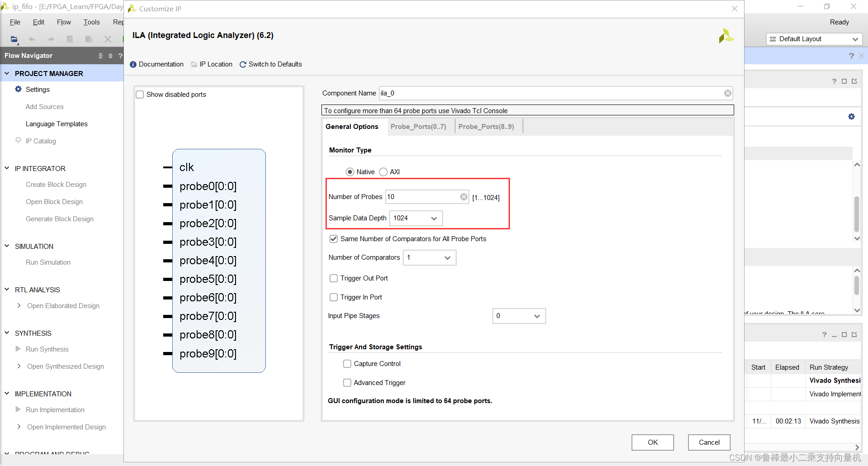The width and height of the screenshot is (868, 466).
Task: Click the Switch to Defaults refresh icon
Action: [243, 65]
